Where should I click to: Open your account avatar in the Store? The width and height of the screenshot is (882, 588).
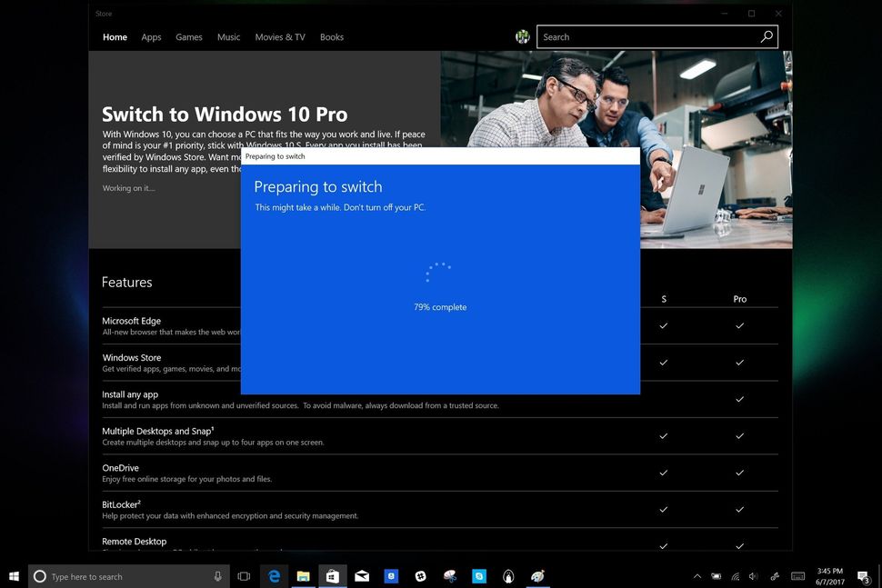[x=523, y=36]
